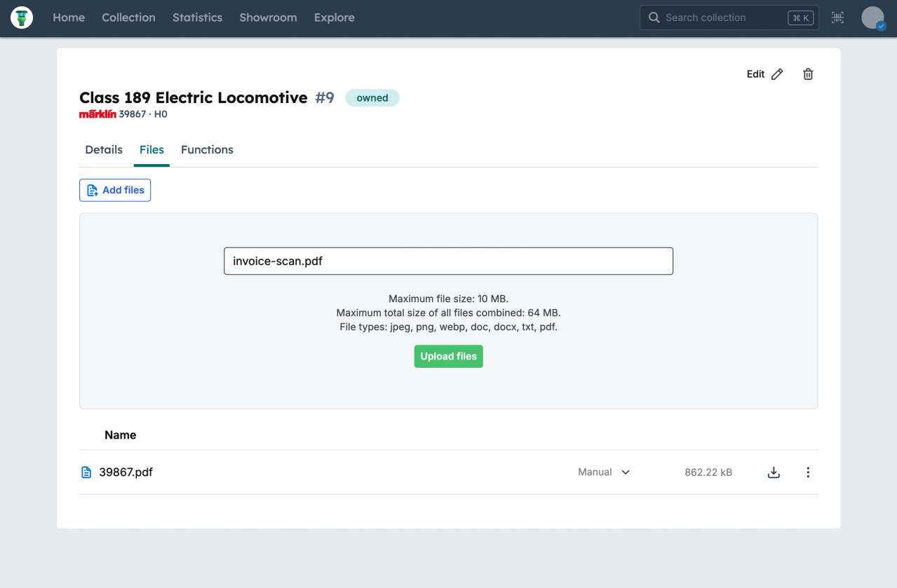
Task: Click the Add files button
Action: pos(115,190)
